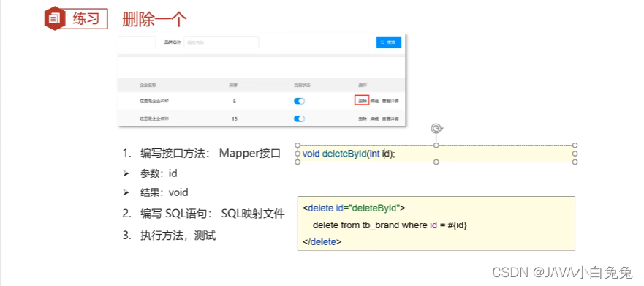The height and width of the screenshot is (286, 644).
Task: Click 删除 link highlighted in red in row 5
Action: pos(362,101)
